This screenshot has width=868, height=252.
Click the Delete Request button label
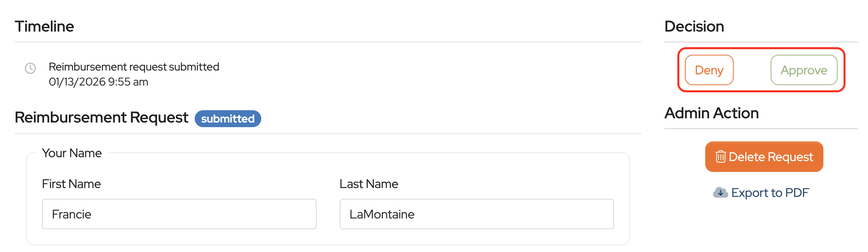pyautogui.click(x=771, y=157)
